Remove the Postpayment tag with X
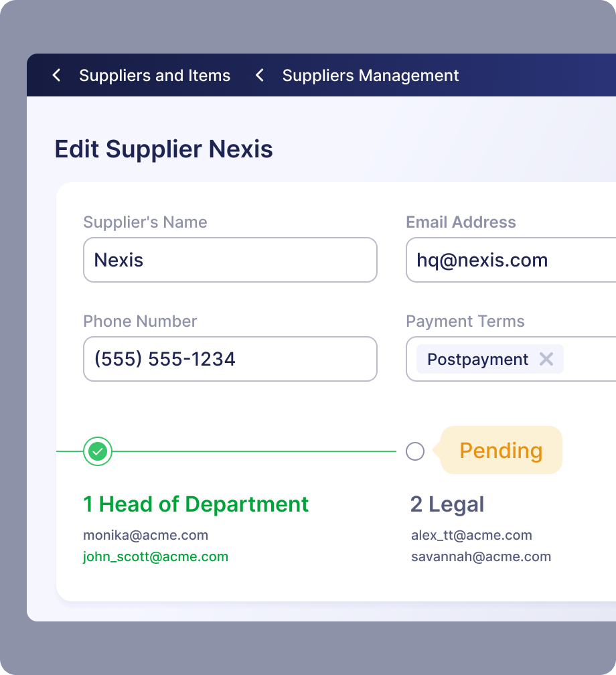This screenshot has height=675, width=616. point(546,359)
